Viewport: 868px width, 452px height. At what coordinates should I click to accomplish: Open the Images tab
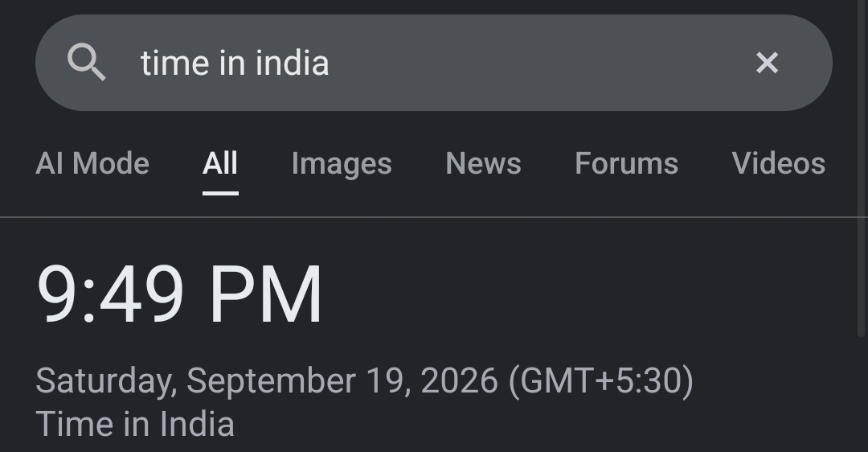(342, 163)
